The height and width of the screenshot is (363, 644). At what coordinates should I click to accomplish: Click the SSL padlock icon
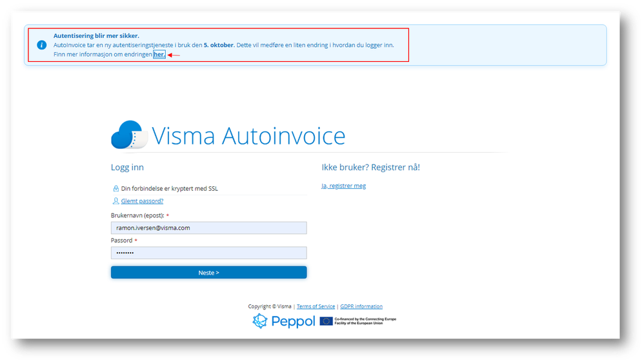tap(116, 189)
